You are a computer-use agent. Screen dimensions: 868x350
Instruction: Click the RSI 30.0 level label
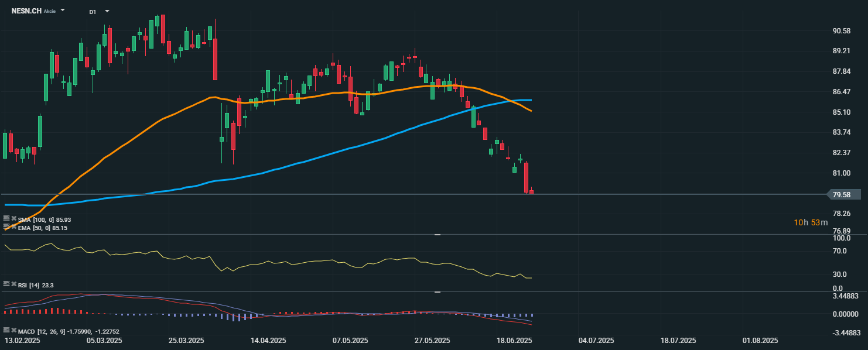pos(839,274)
